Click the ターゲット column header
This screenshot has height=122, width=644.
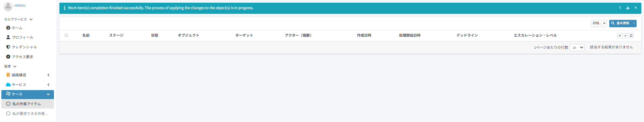pos(244,35)
